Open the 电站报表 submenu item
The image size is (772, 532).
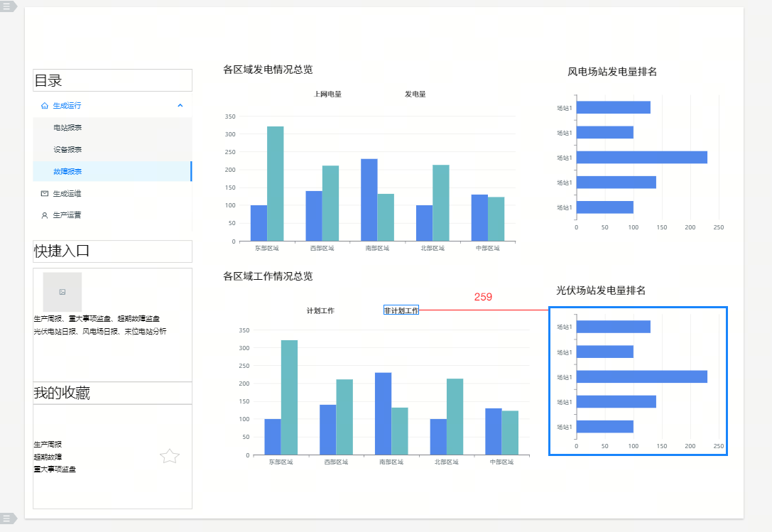click(67, 128)
